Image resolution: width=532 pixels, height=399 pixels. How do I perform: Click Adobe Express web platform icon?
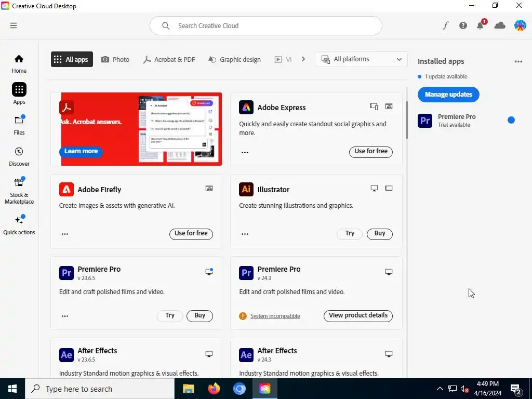coord(389,107)
